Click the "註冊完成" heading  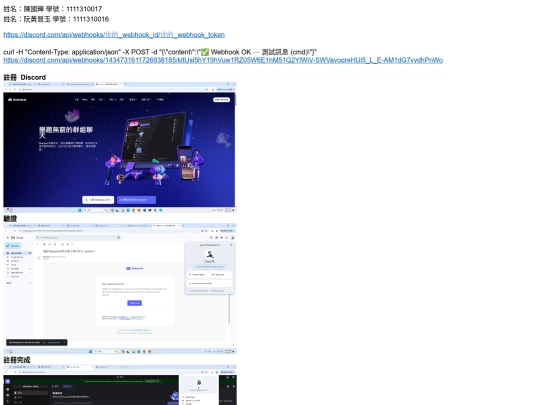[x=17, y=360]
